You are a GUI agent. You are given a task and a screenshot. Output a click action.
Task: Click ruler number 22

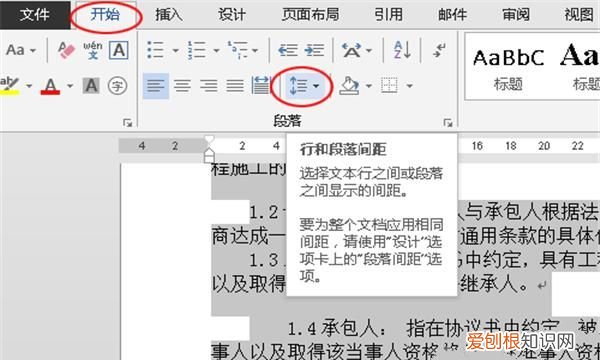[577, 146]
